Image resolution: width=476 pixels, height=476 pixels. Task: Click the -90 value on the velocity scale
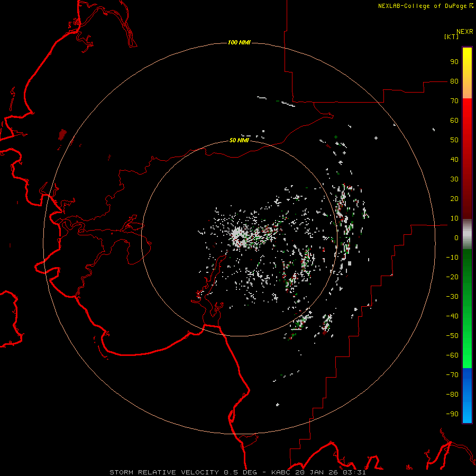(452, 414)
